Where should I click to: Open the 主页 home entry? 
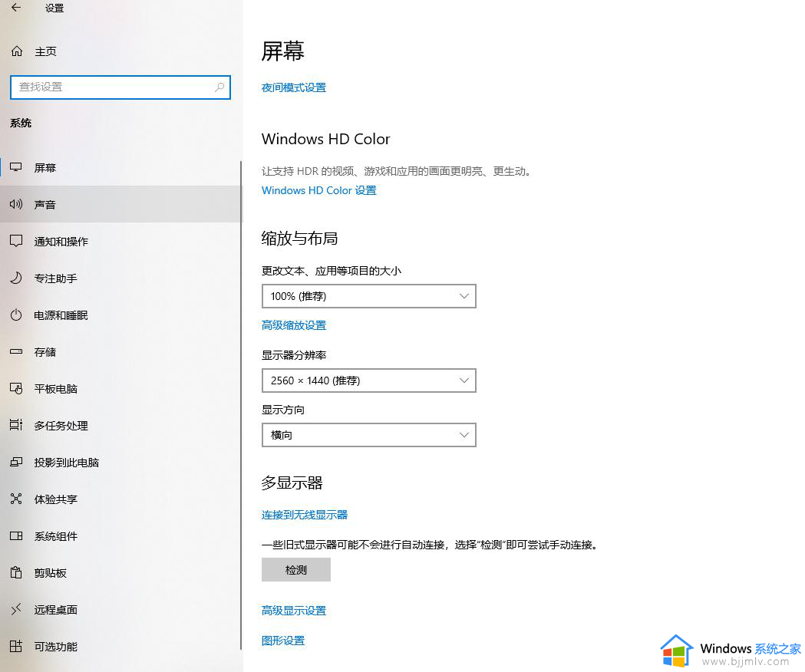45,51
